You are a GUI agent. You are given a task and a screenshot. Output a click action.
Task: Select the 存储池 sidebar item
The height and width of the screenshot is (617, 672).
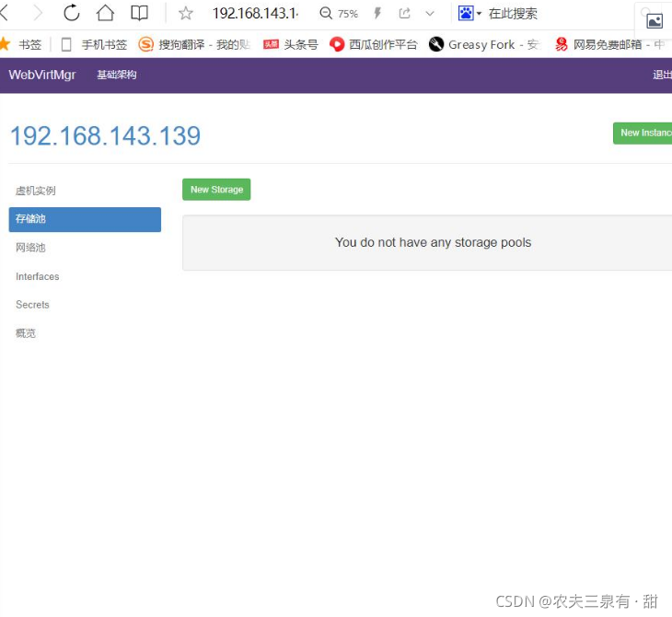point(85,219)
